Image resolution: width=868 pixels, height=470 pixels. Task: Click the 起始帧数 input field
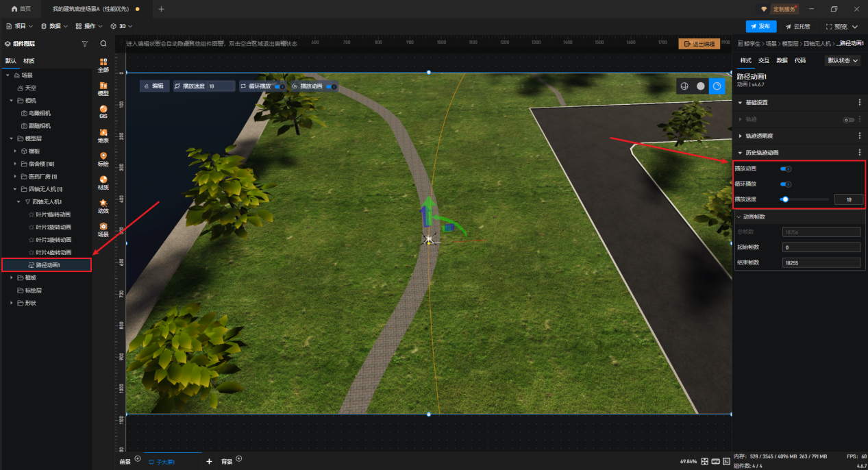[821, 247]
